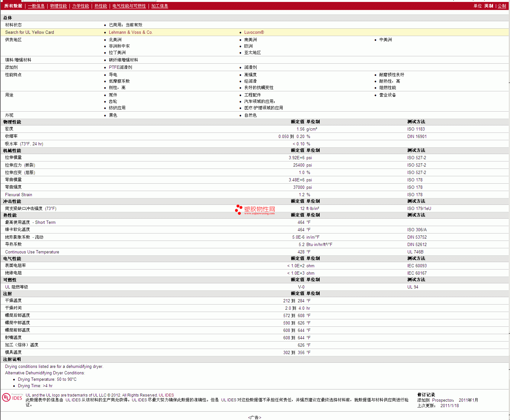Click the 弯曲强度 value 37000 psi
Image resolution: width=510 pixels, height=420 pixels.
click(302, 187)
